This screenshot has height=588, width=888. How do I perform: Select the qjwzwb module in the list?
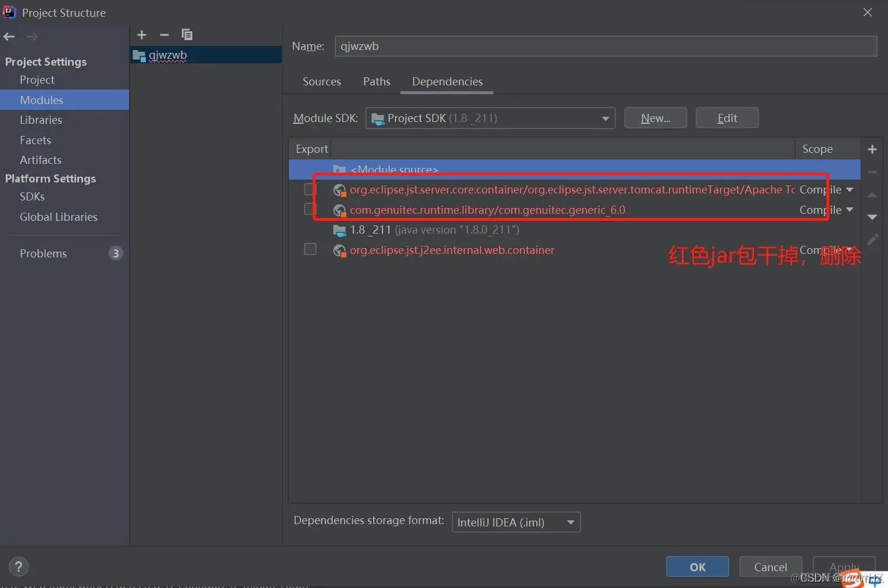(x=206, y=55)
